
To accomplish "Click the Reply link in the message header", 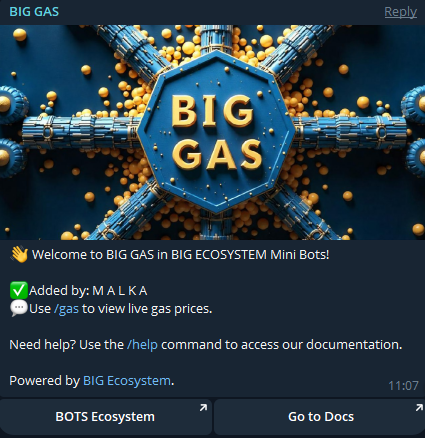I will [400, 12].
